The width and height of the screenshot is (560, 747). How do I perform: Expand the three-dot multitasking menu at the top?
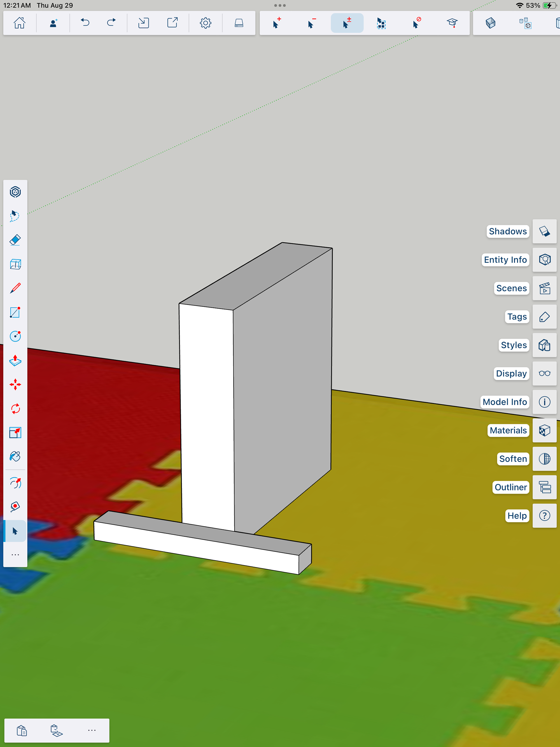click(280, 6)
